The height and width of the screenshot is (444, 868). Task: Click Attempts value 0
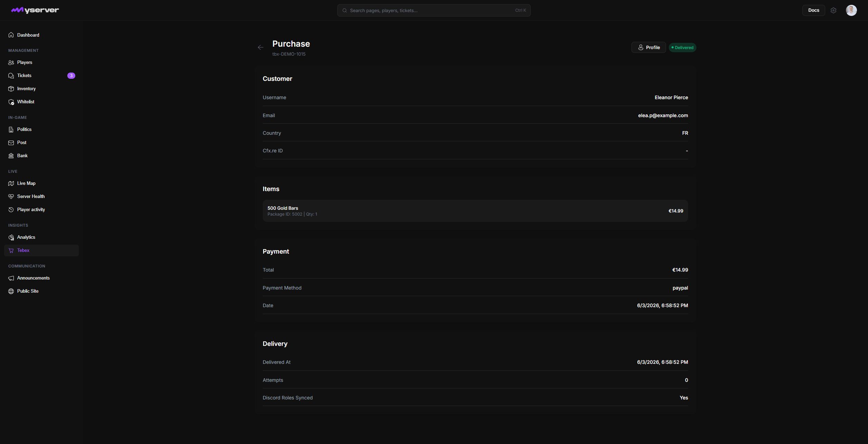pyautogui.click(x=686, y=380)
